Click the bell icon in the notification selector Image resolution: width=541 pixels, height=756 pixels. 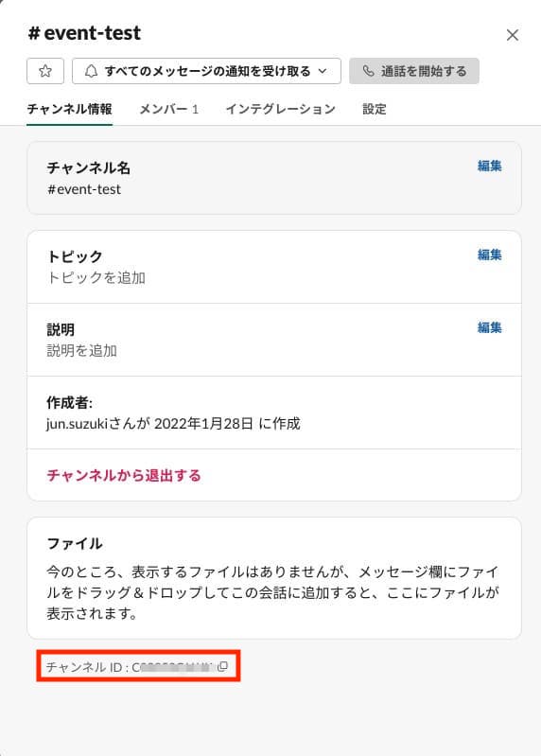click(x=91, y=71)
